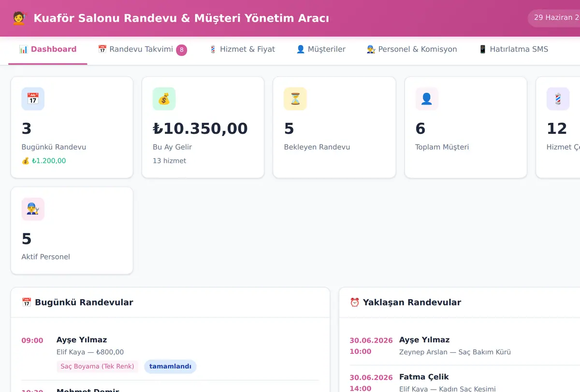The width and height of the screenshot is (580, 392).
Task: Click the Zeynep Arslan — Saç Bakım Kürü line
Action: [455, 352]
